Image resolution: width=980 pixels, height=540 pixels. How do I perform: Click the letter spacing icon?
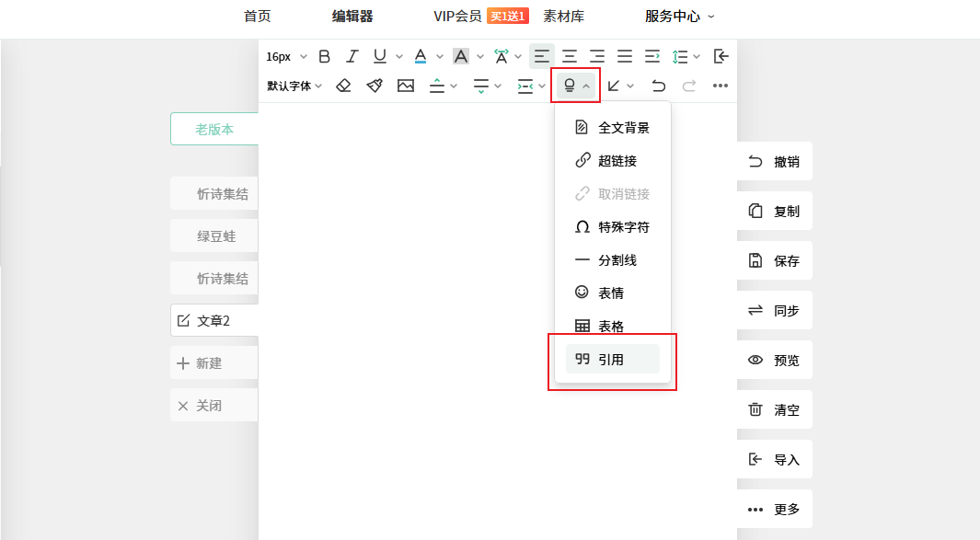(502, 57)
